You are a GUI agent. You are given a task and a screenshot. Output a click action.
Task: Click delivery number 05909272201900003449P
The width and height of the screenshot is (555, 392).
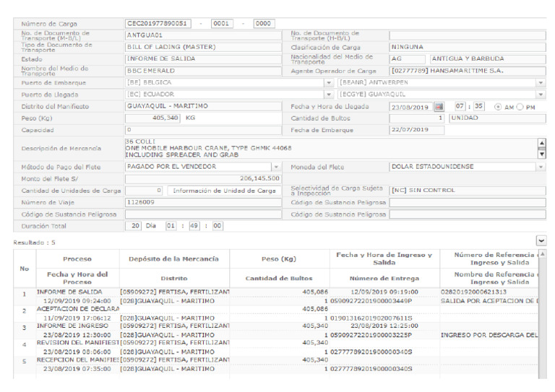[x=371, y=301]
